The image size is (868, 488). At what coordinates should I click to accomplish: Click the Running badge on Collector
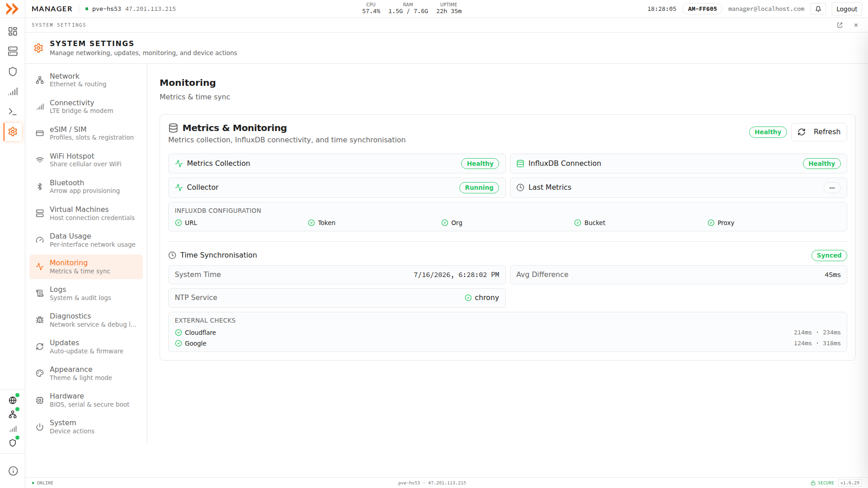pos(479,188)
